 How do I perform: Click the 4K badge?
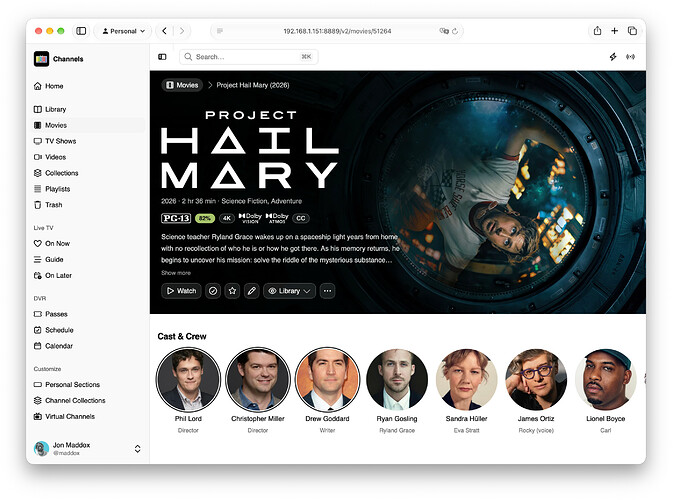[x=227, y=218]
